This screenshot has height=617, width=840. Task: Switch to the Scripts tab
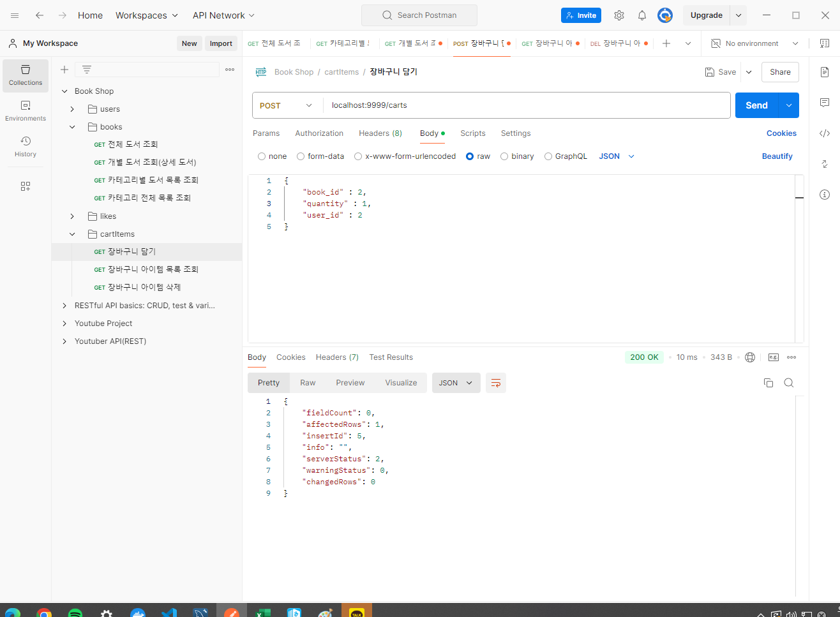(x=473, y=133)
